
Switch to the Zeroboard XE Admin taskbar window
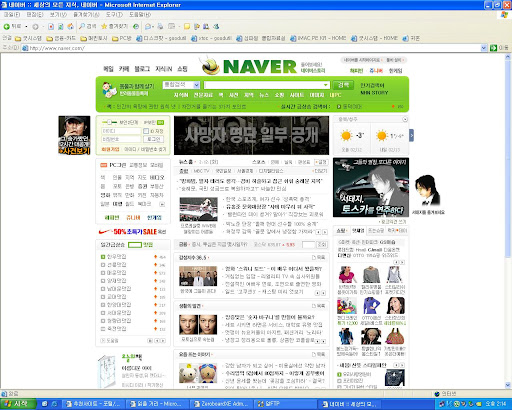click(x=221, y=404)
